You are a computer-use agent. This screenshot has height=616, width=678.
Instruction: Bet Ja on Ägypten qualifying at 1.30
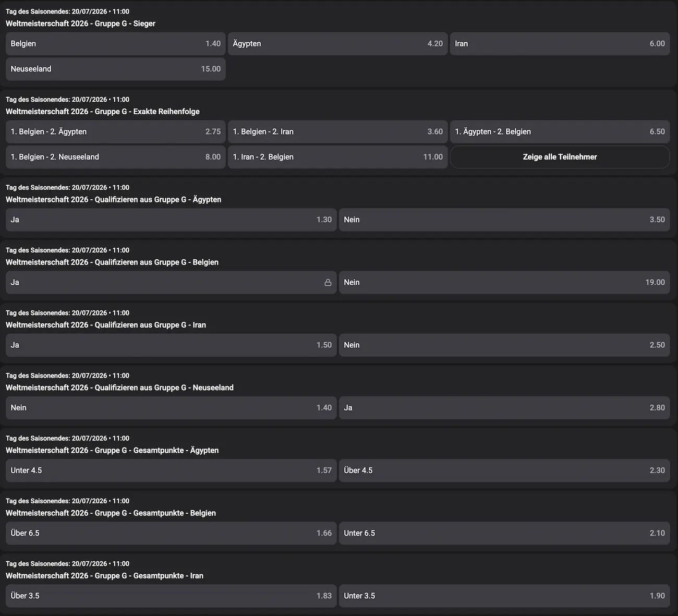(x=171, y=220)
